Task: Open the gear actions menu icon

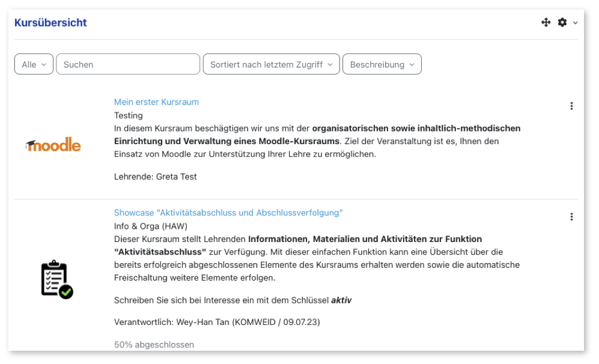Action: (562, 22)
